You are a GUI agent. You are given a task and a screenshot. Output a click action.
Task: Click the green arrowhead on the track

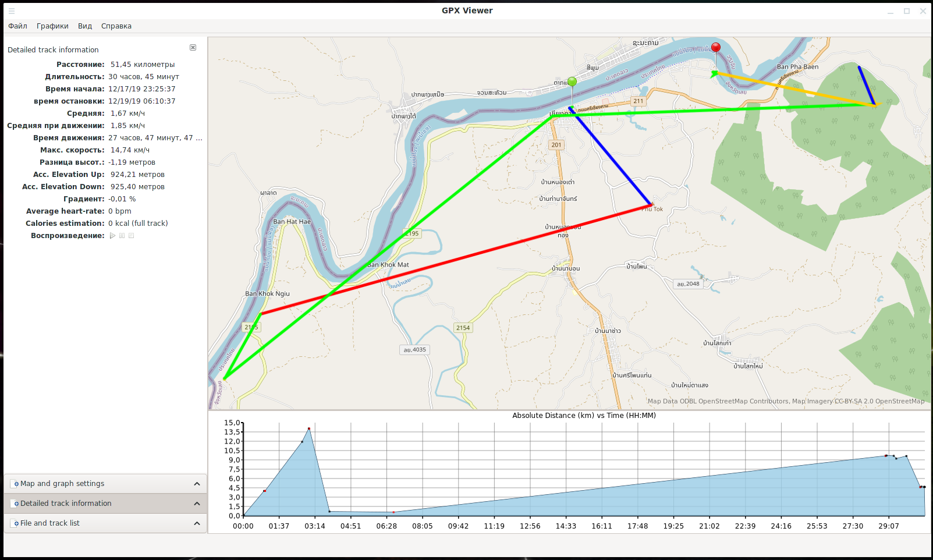(x=715, y=73)
